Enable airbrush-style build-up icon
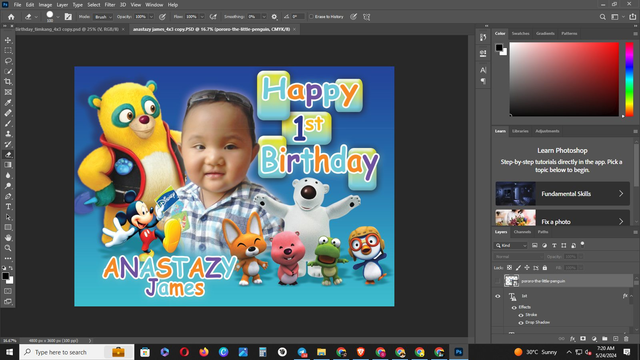The image size is (640, 360). click(x=213, y=17)
